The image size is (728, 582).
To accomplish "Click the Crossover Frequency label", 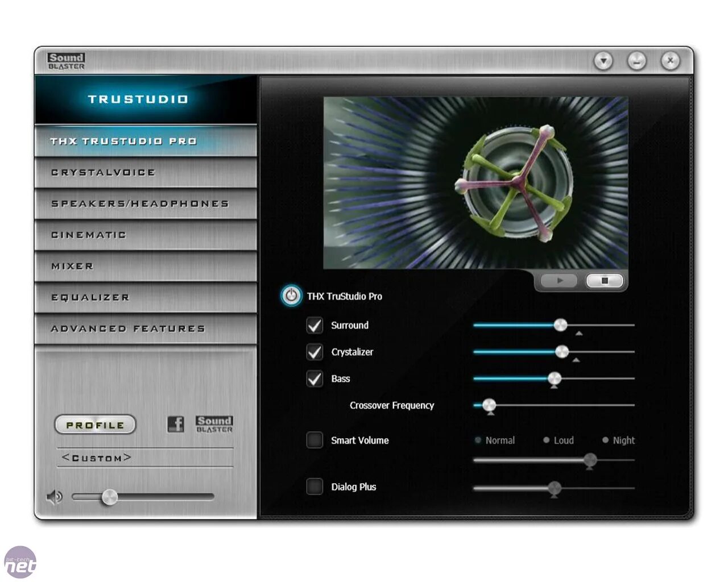I will pos(392,405).
